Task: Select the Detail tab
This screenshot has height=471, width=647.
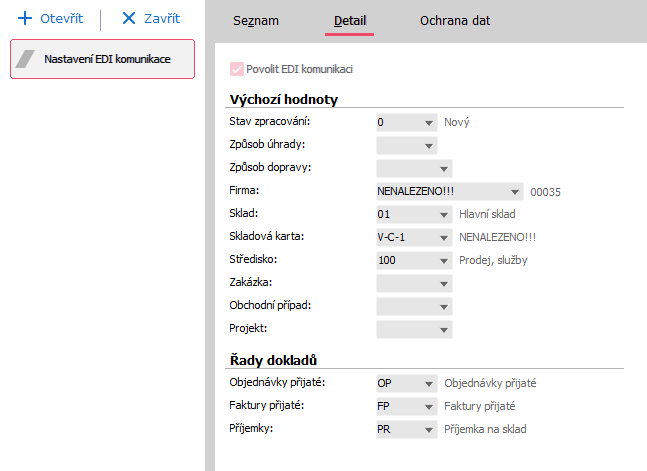Action: point(350,20)
